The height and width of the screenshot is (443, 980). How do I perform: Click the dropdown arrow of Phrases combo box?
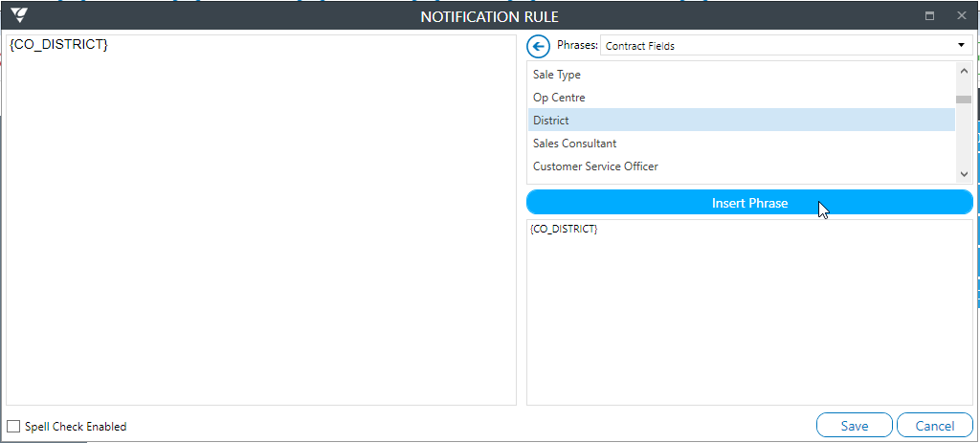[x=961, y=46]
